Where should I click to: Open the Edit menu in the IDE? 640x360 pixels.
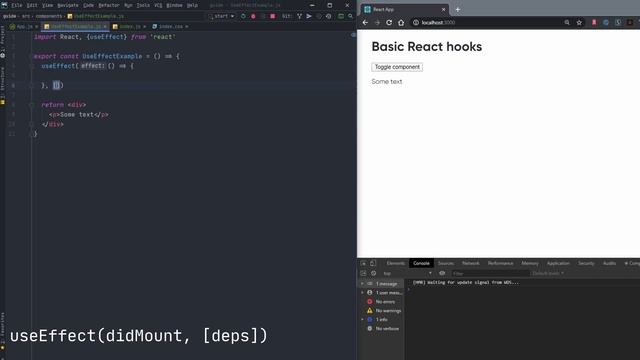pos(32,5)
